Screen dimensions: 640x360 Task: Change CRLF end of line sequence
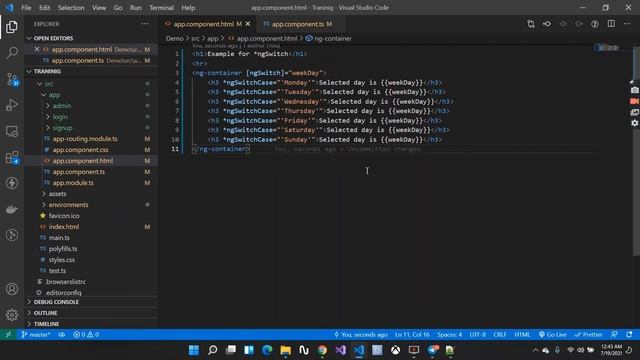(x=500, y=334)
